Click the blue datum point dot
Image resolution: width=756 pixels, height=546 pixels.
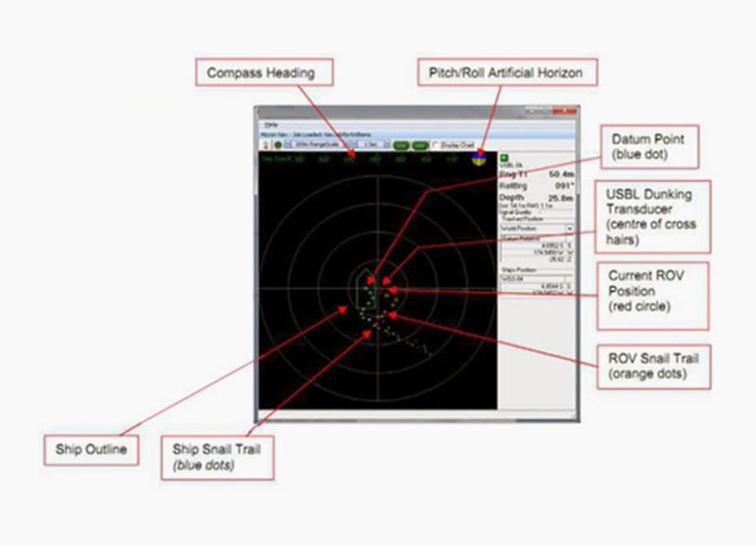(x=372, y=283)
